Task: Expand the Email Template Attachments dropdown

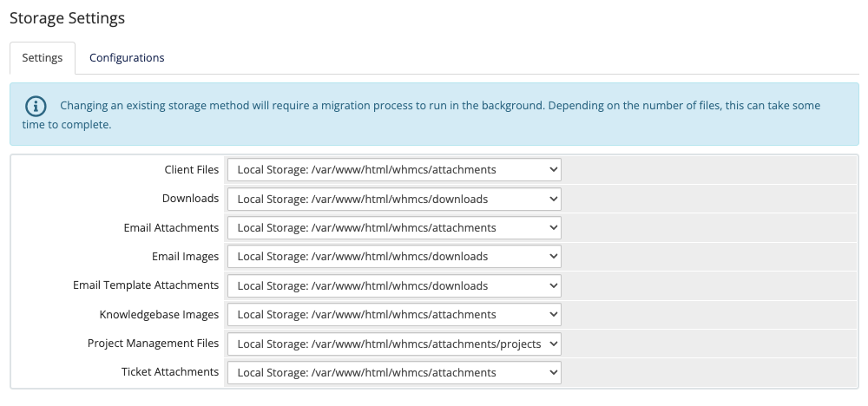Action: pos(394,285)
